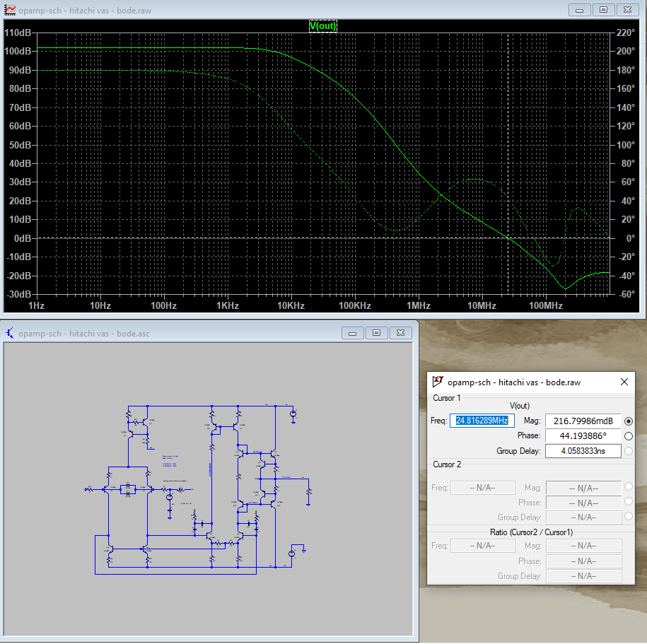Click the LTspice icon in cursor dialog
This screenshot has height=644, width=647.
point(438,382)
